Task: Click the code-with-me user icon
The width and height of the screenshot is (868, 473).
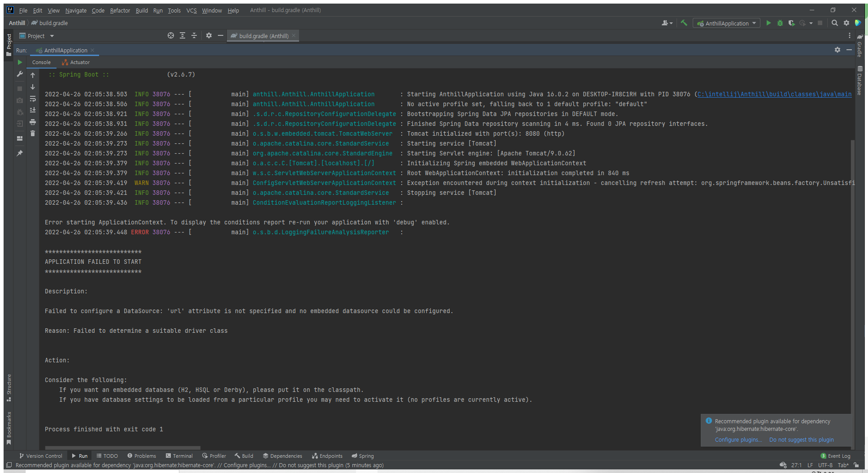Action: point(667,23)
